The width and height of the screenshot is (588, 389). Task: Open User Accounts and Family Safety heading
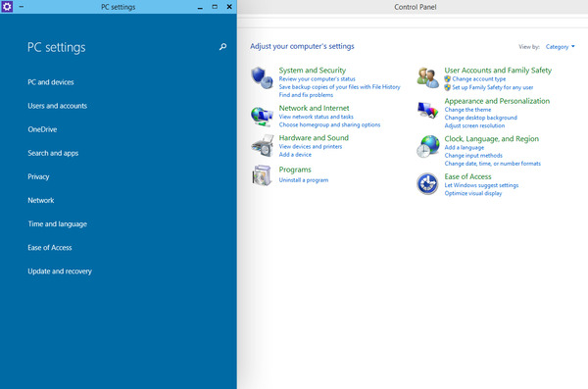498,71
